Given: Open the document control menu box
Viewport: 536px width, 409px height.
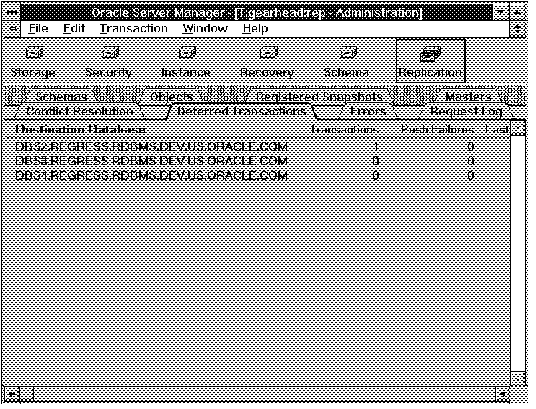Looking at the screenshot, I should tap(12, 28).
